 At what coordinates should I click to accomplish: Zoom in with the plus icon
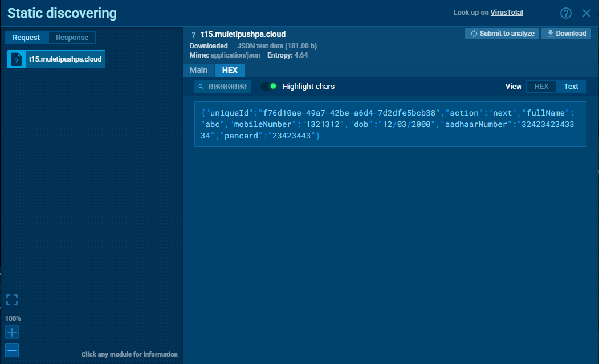point(12,332)
